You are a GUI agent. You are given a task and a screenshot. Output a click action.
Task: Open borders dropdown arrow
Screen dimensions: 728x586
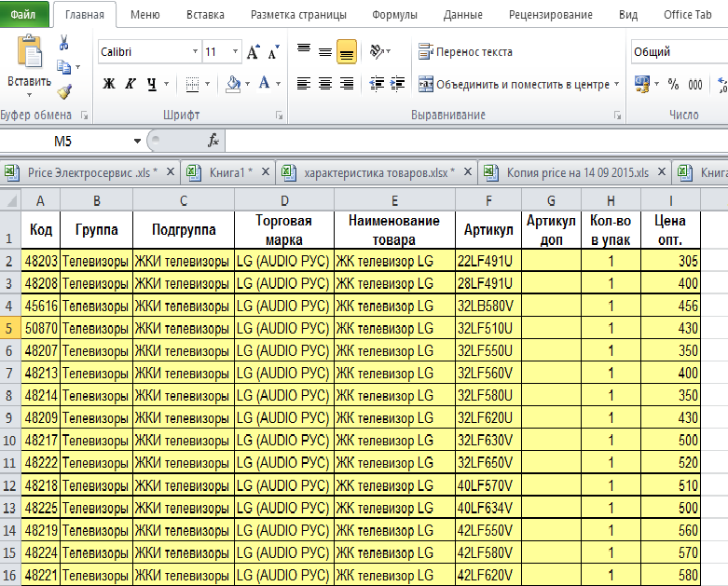(207, 84)
